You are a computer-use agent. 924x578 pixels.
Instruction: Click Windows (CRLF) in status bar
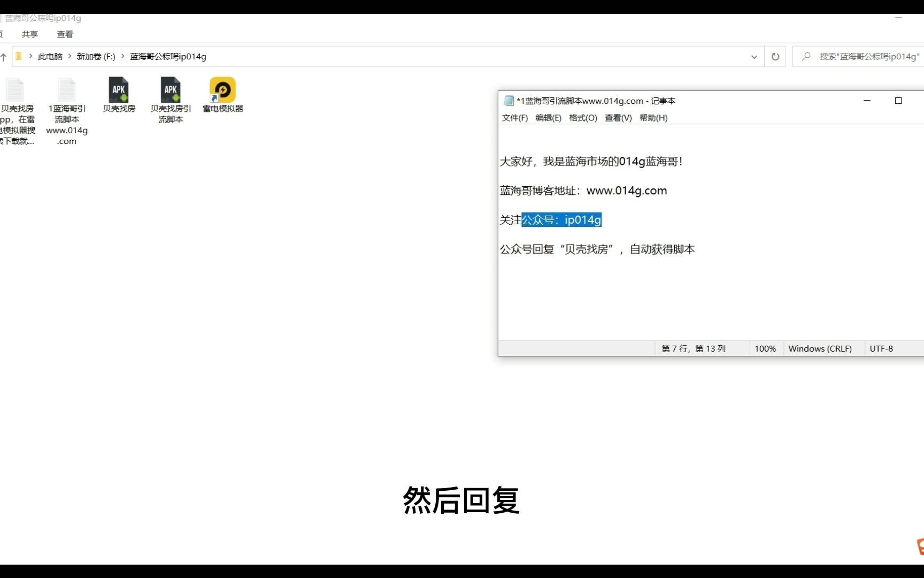pyautogui.click(x=820, y=348)
